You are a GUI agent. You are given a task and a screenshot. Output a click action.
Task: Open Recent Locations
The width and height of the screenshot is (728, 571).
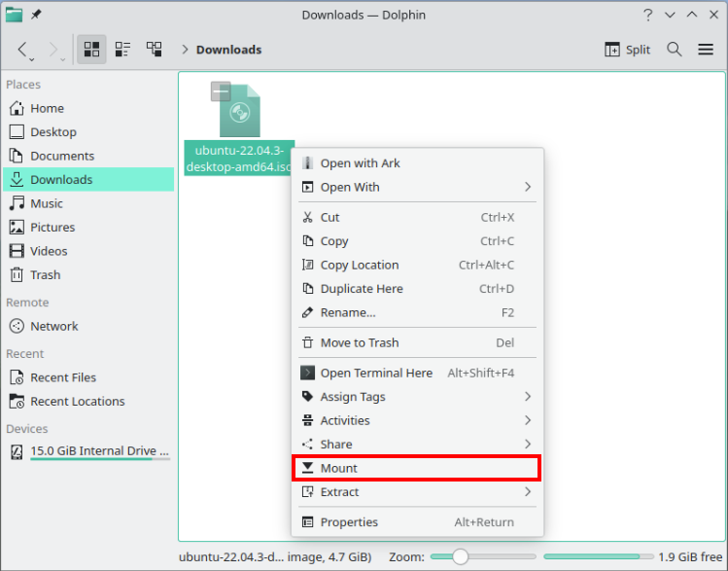(88, 401)
